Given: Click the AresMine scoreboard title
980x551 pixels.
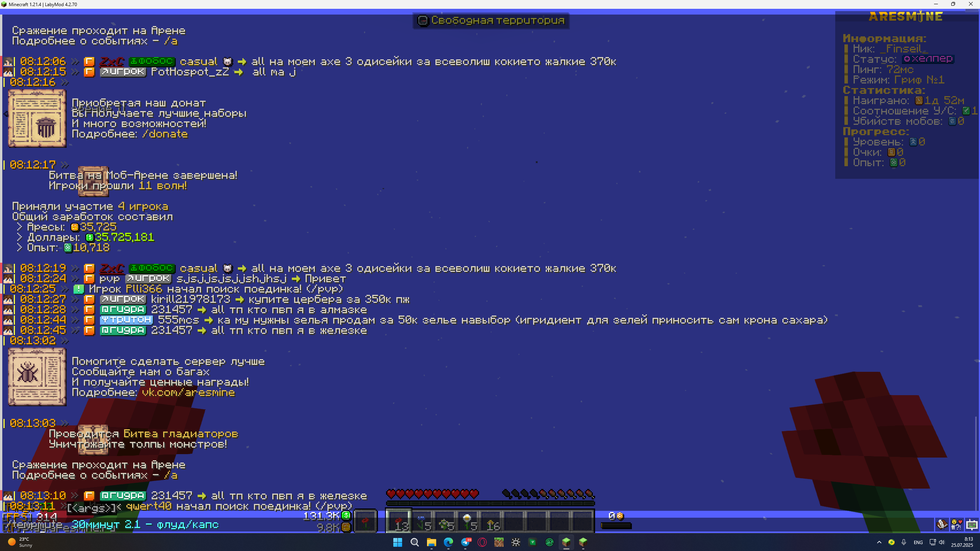Looking at the screenshot, I should pyautogui.click(x=906, y=16).
